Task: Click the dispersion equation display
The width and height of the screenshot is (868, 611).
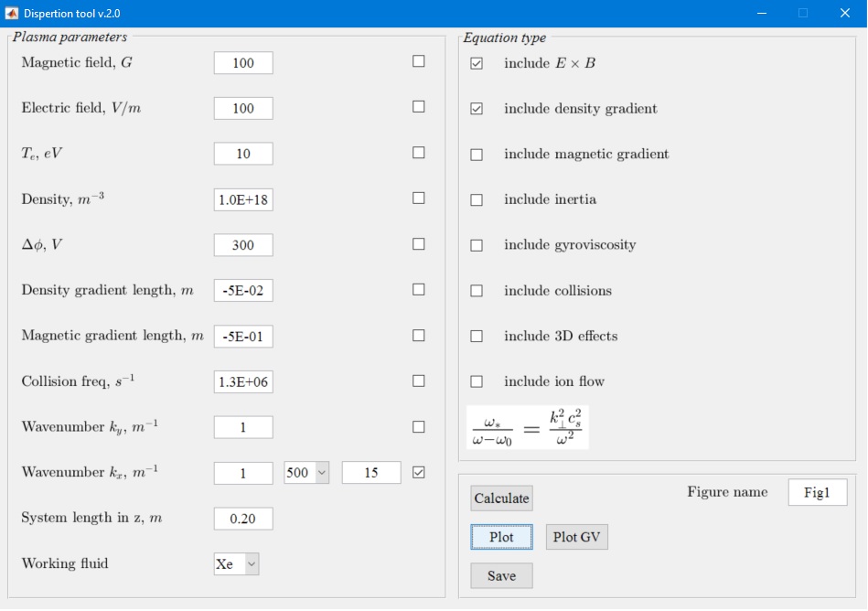Action: coord(528,427)
